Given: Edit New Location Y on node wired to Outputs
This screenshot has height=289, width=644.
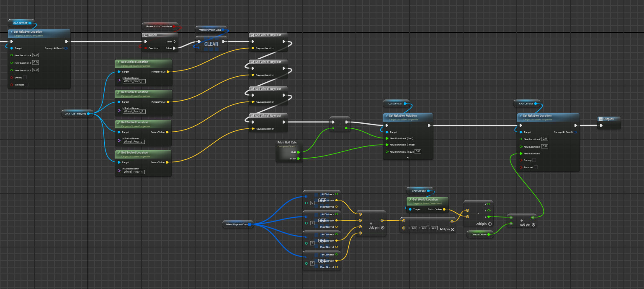Looking at the screenshot, I should (x=545, y=147).
